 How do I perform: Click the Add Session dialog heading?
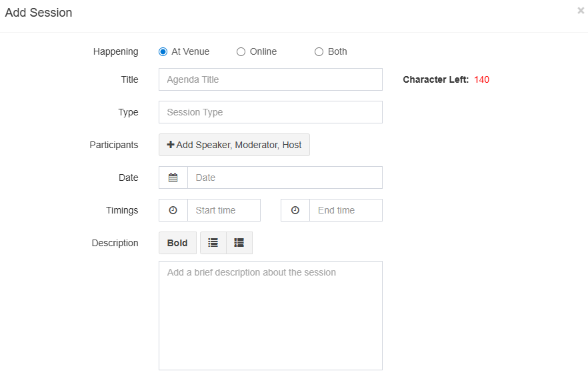(x=39, y=13)
